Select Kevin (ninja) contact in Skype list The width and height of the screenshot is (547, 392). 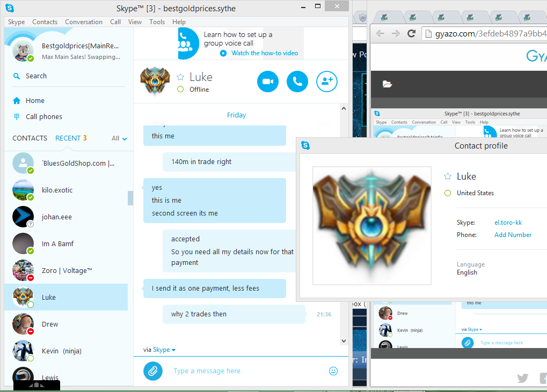(x=66, y=351)
